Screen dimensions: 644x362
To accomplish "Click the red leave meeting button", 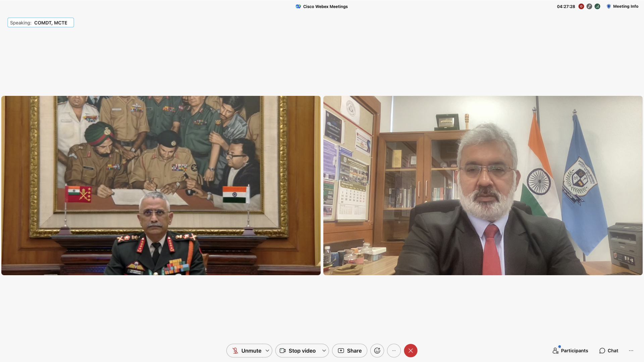I will (x=411, y=351).
